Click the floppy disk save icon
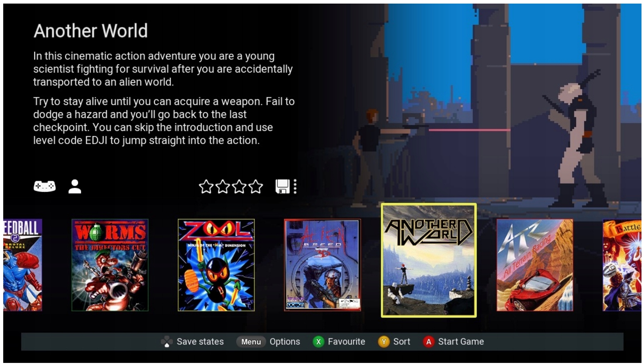644x364 pixels. pos(282,186)
